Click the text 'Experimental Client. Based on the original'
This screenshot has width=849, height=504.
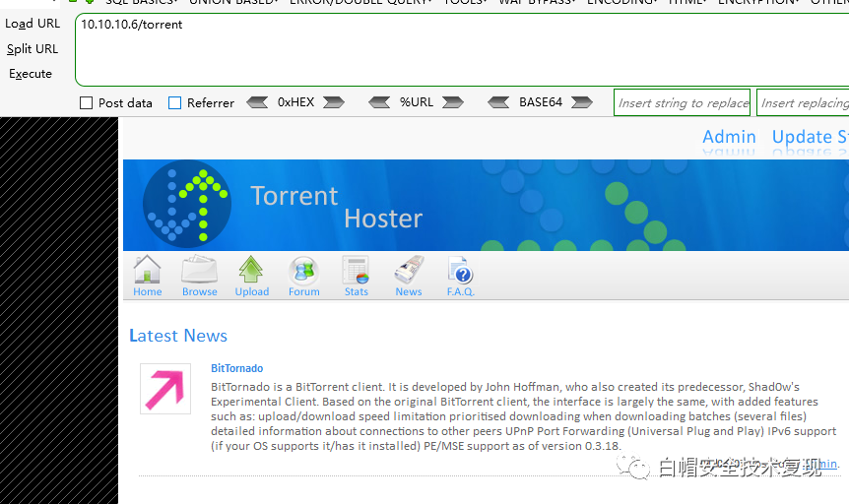pyautogui.click(x=324, y=402)
